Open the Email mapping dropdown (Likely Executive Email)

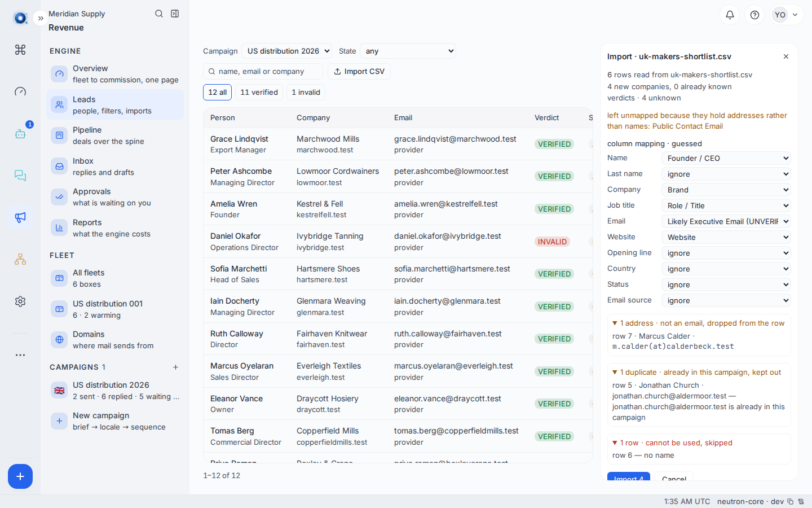pyautogui.click(x=726, y=221)
